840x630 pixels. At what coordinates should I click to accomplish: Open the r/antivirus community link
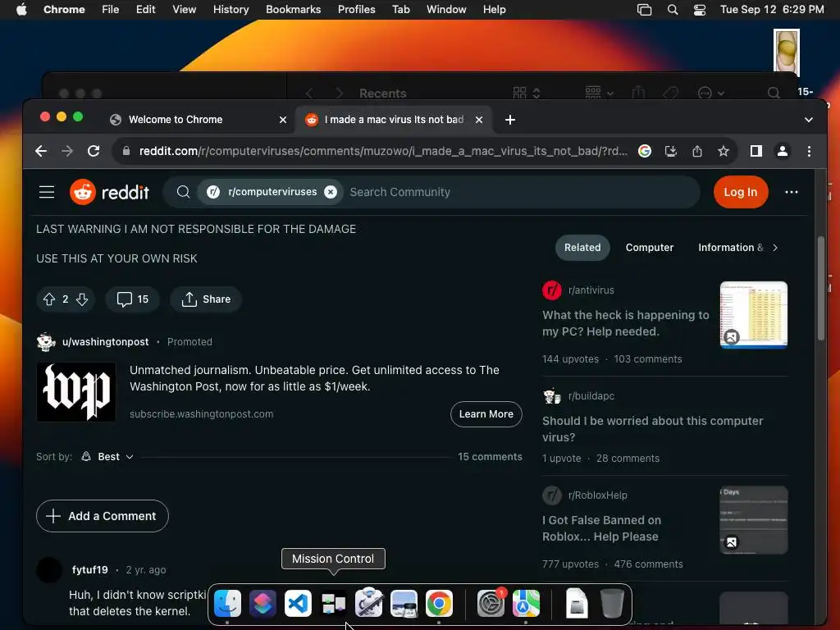[x=591, y=290]
